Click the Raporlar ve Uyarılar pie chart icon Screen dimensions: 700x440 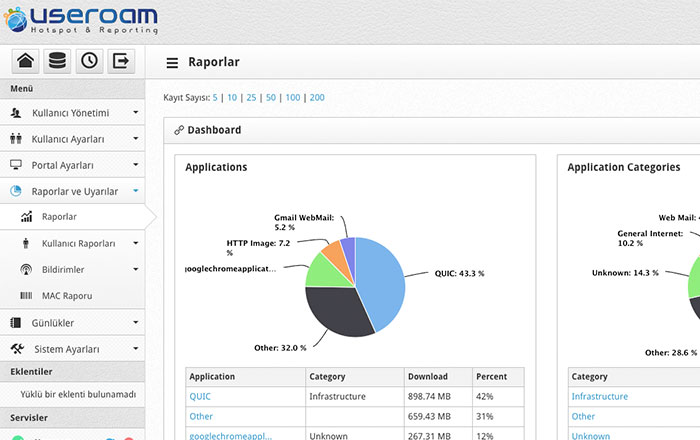[x=16, y=191]
